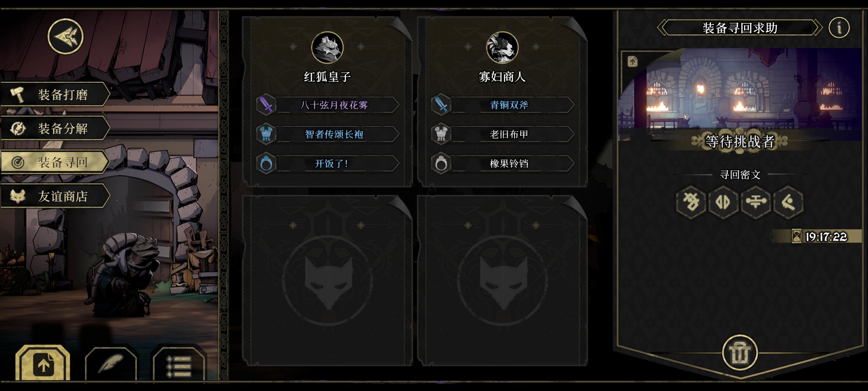Select the 红狐皇子 wolf avatar
The image size is (868, 391).
click(327, 47)
